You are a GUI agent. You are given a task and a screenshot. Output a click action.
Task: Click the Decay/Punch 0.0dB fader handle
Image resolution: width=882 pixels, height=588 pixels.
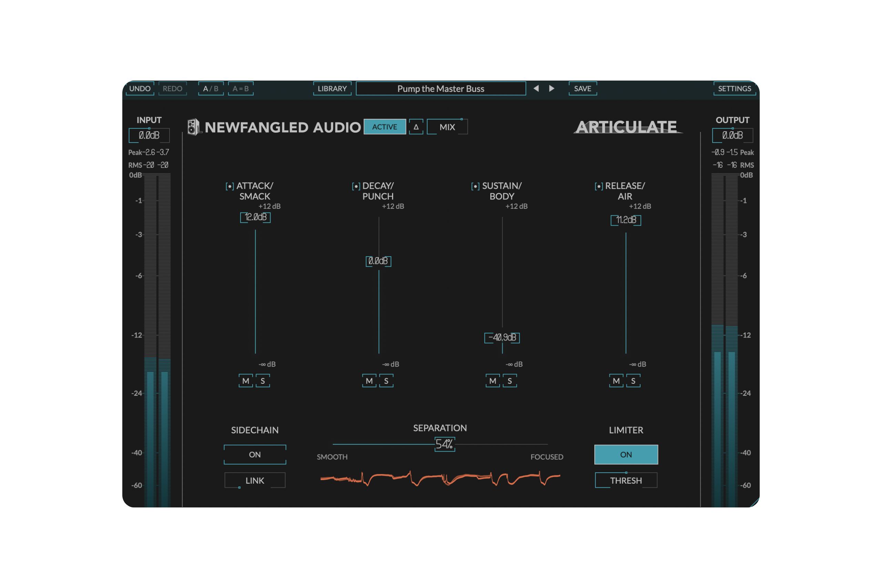click(378, 261)
